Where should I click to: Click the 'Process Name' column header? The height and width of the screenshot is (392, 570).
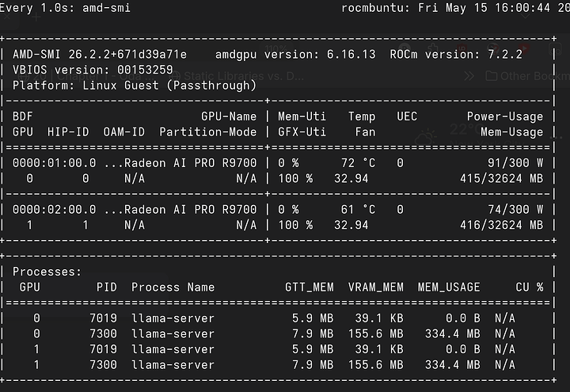[173, 287]
